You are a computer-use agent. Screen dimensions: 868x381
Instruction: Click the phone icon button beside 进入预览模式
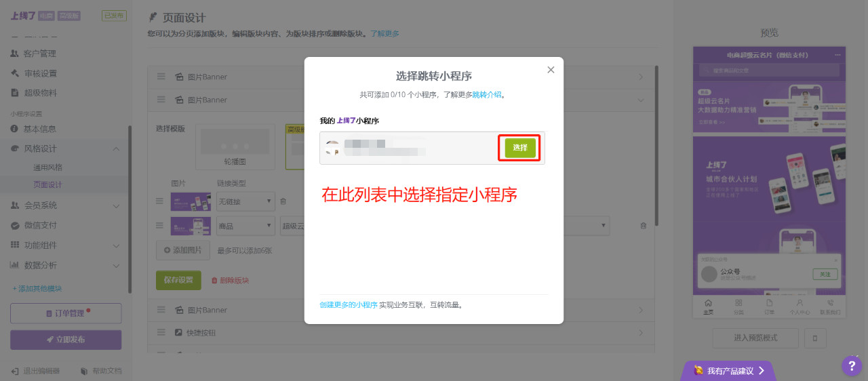(815, 338)
